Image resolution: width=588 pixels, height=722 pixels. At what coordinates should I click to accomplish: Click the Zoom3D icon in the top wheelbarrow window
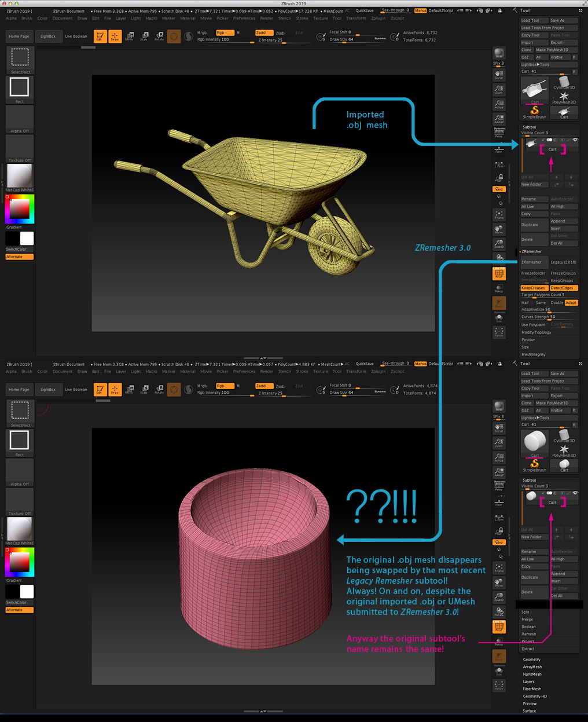[499, 244]
